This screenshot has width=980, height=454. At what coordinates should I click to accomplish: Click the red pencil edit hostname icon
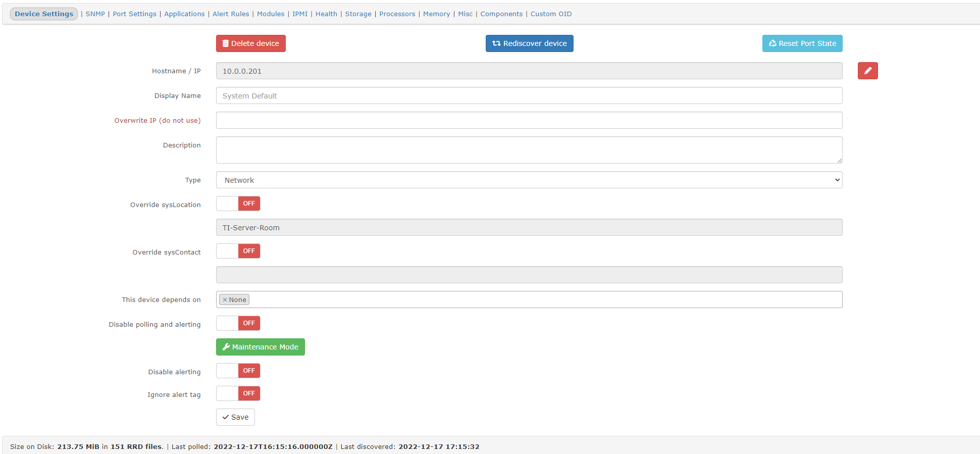(867, 71)
